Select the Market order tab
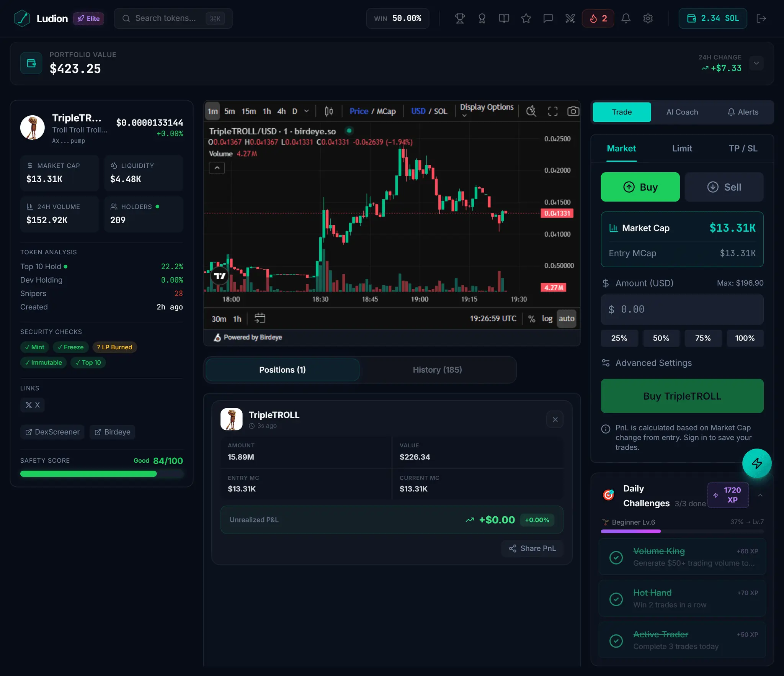This screenshot has height=676, width=784. coord(621,149)
